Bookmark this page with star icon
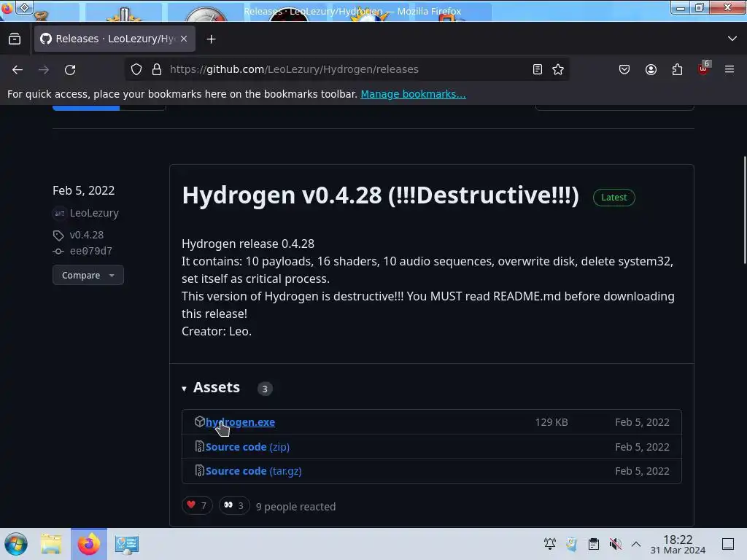Viewport: 747px width, 560px height. pos(558,69)
